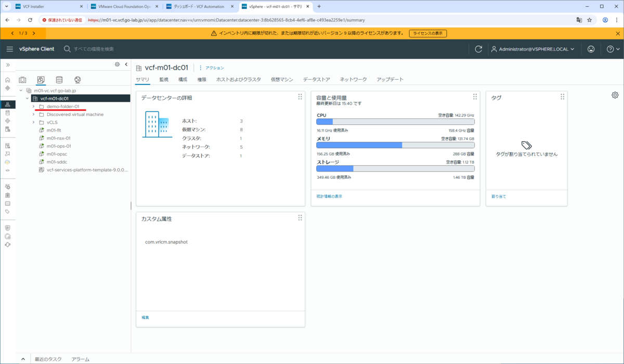624x364 pixels.
Task: Open the 監視 tab
Action: [164, 80]
